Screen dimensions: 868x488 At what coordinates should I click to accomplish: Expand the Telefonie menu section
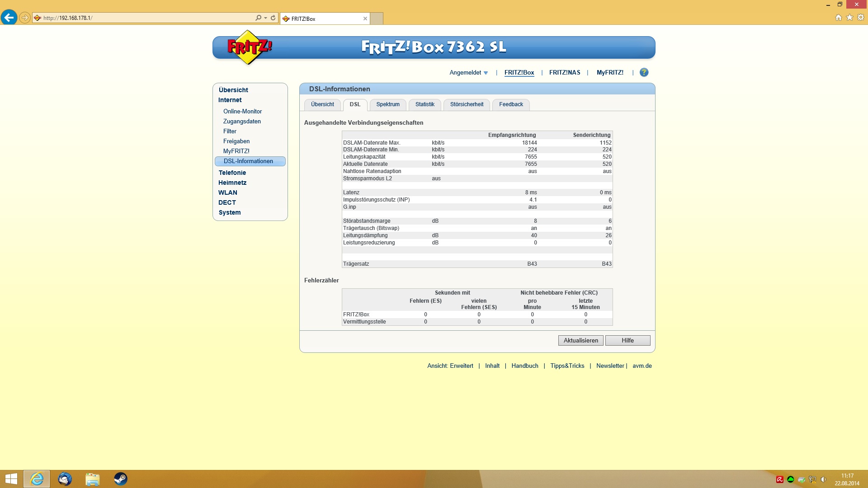coord(232,173)
